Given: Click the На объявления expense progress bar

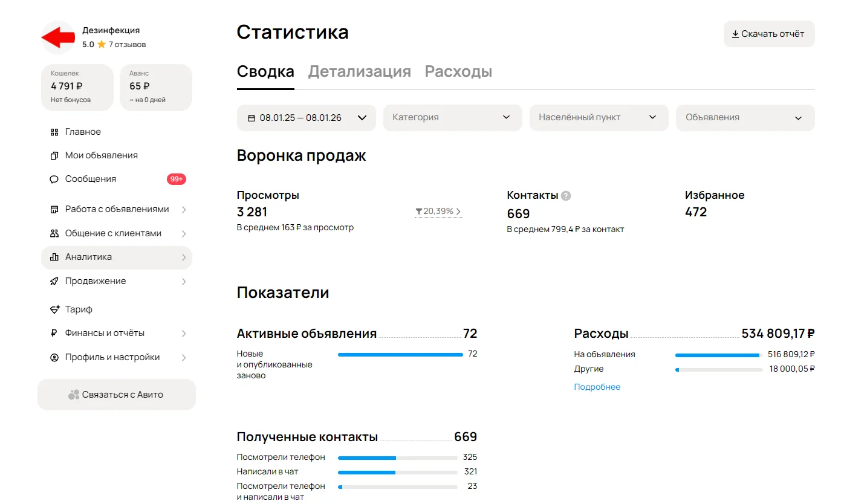Looking at the screenshot, I should click(719, 355).
